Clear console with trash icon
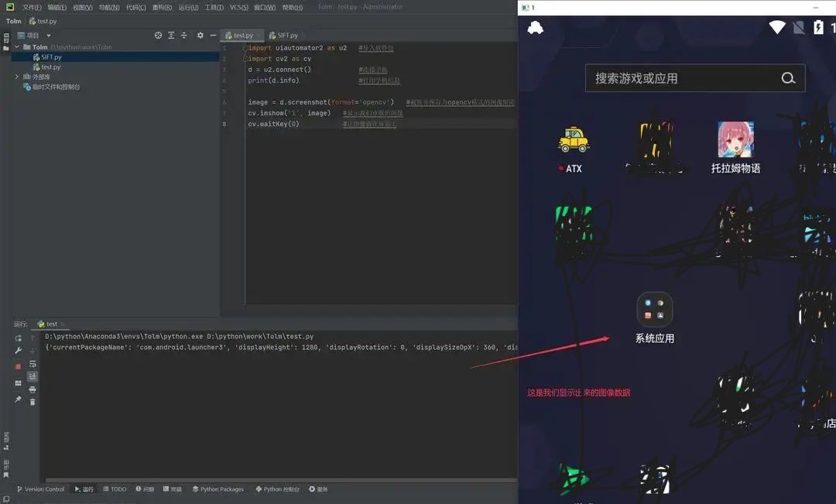This screenshot has height=504, width=836. pyautogui.click(x=33, y=402)
